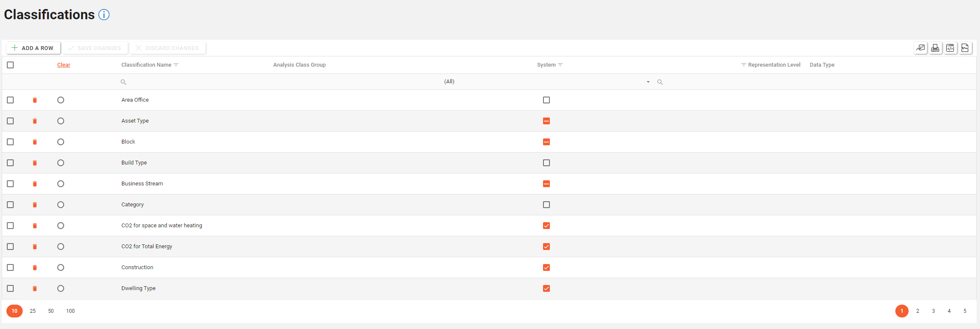Image resolution: width=980 pixels, height=329 pixels.
Task: Open filter icon next to System header
Action: (x=561, y=65)
